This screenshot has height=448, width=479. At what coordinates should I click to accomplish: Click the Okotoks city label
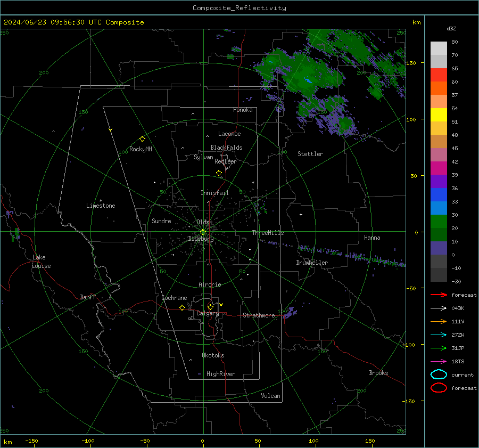pos(213,355)
